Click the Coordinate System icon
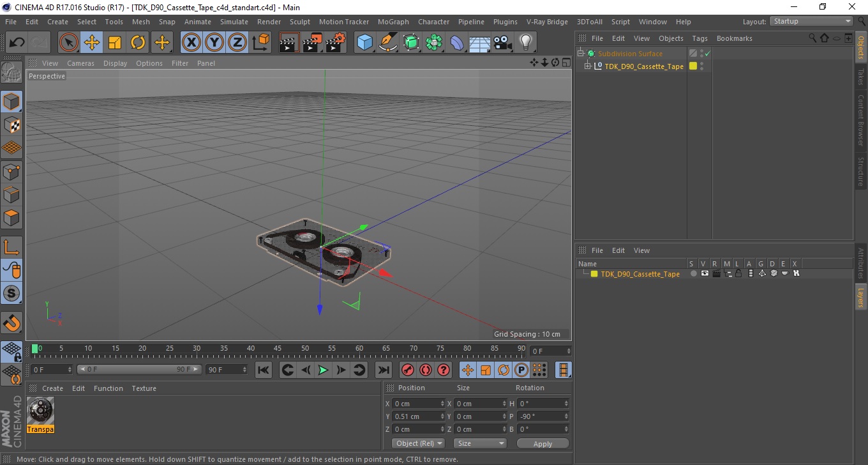Viewport: 868px width, 465px height. [x=261, y=43]
